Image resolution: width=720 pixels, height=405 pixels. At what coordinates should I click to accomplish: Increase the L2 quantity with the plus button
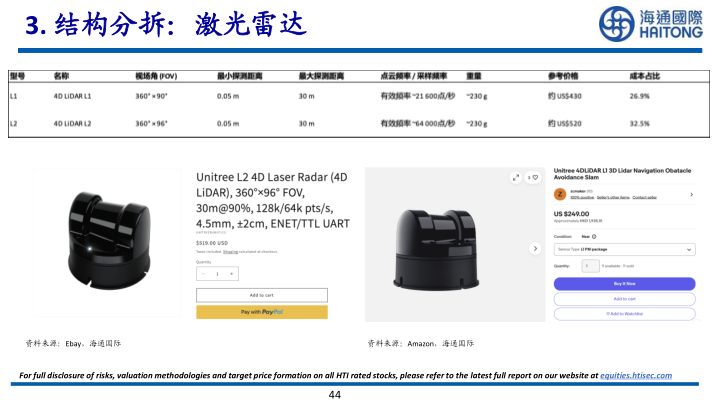point(231,274)
